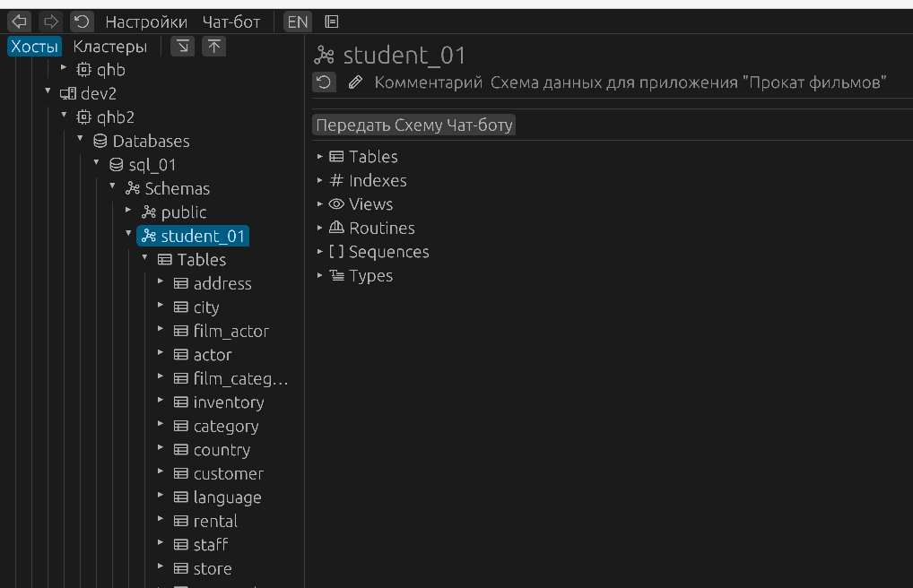Click the pencil icon to edit the comment
The width and height of the screenshot is (913, 588).
tap(355, 83)
